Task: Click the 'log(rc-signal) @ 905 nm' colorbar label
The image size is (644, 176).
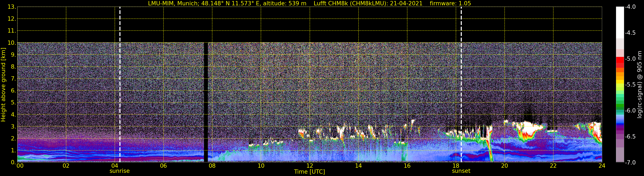Action: tap(640, 85)
